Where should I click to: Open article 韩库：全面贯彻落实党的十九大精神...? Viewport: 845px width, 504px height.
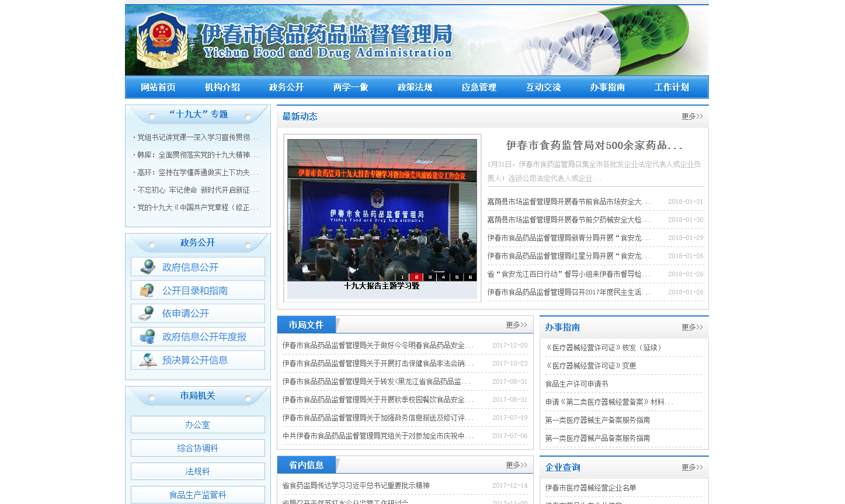pos(198,155)
